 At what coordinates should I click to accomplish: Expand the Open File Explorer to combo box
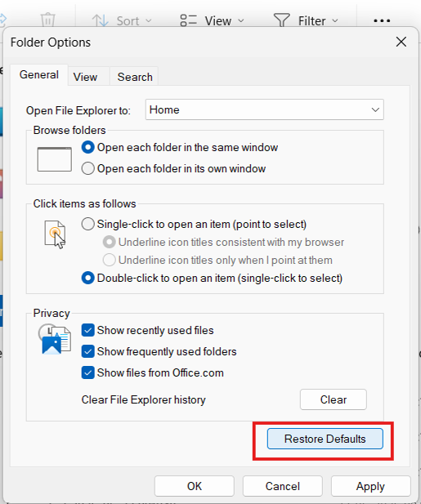[x=264, y=109]
